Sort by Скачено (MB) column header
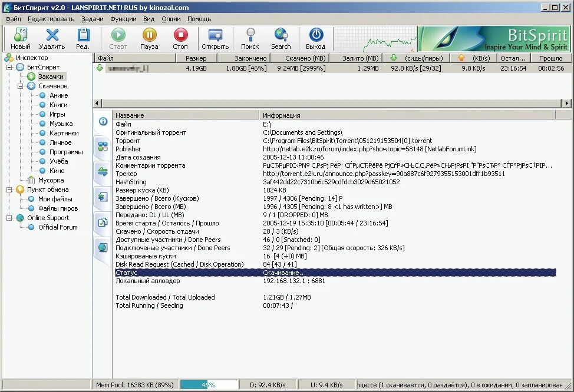 [x=301, y=58]
